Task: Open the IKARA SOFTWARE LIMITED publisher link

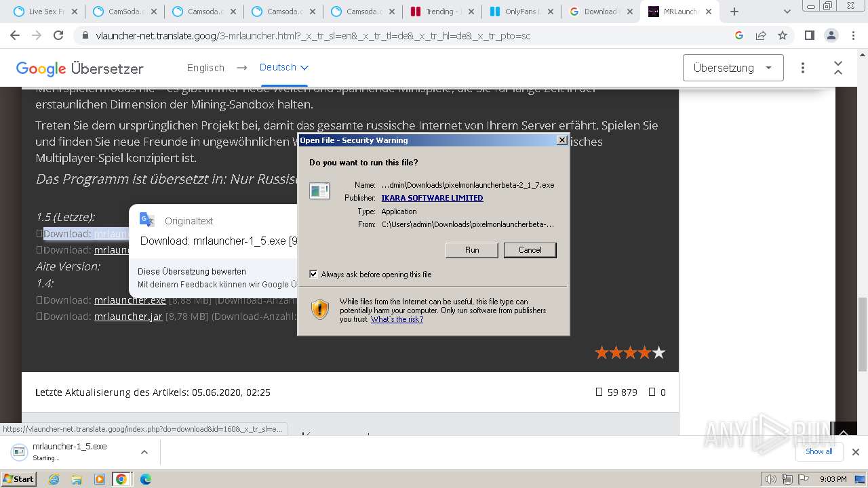Action: tap(432, 198)
